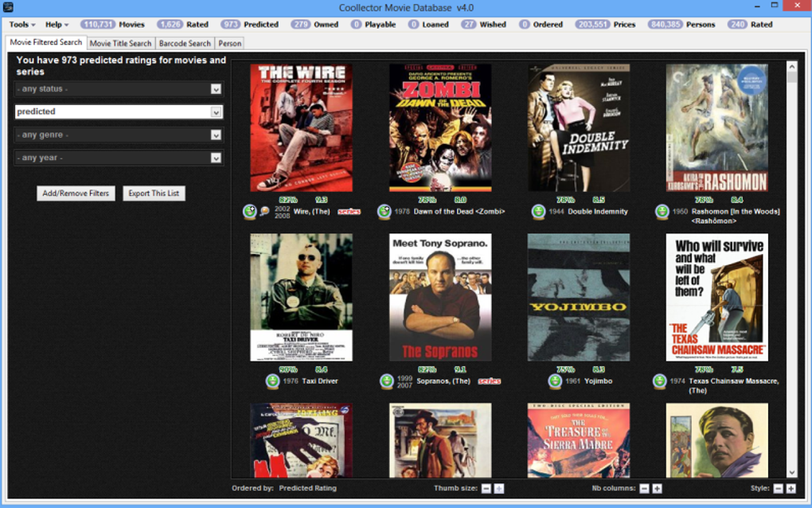
Task: Click green icon beside Dawn of the Dead
Action: (385, 211)
